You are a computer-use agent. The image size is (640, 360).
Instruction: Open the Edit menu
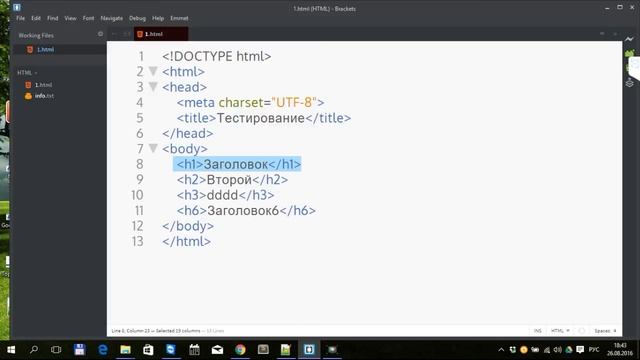pos(36,18)
